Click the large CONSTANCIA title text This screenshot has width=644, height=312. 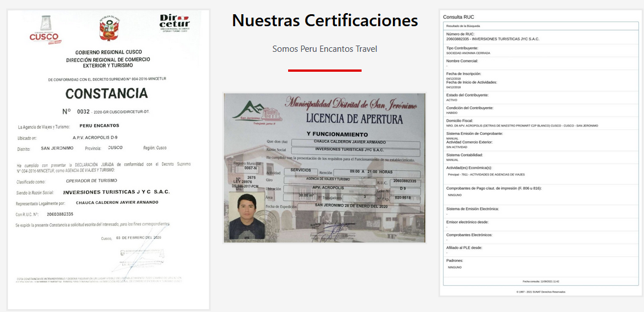tap(106, 93)
